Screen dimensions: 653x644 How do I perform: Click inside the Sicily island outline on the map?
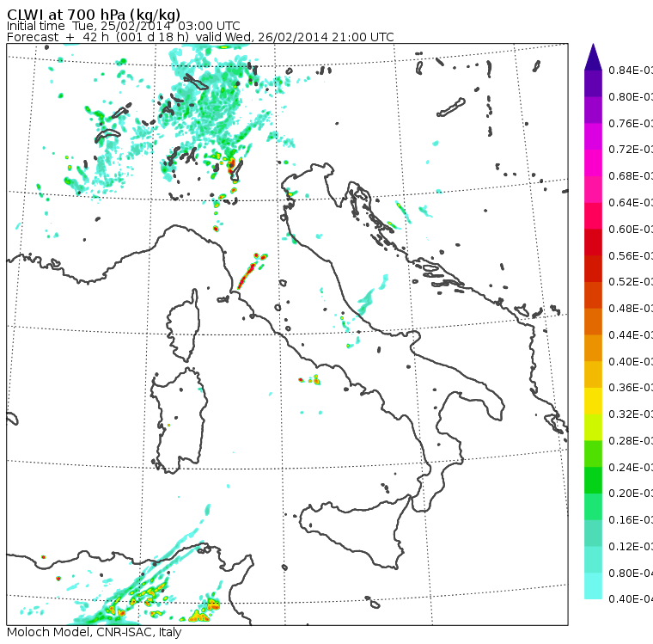(354, 530)
